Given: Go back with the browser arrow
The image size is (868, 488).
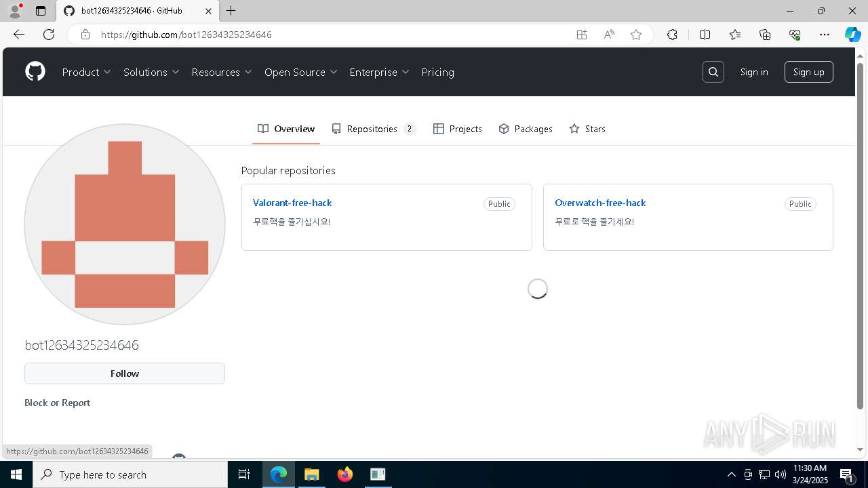Looking at the screenshot, I should [19, 35].
